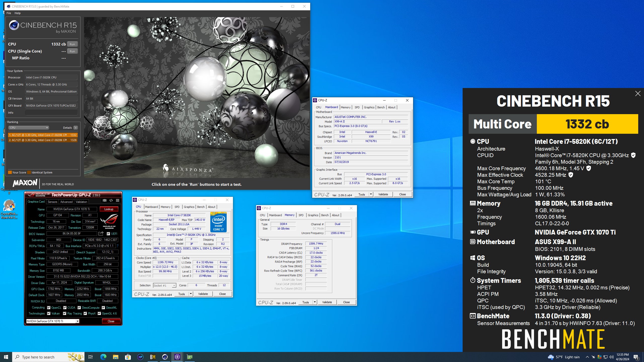
Task: Toggle the DirectML checkbox
Action: click(103, 307)
